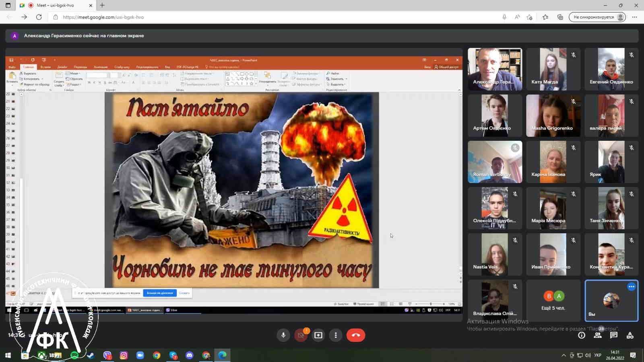The height and width of the screenshot is (362, 644).
Task: Select Александр Гера... video tile
Action: [x=495, y=69]
